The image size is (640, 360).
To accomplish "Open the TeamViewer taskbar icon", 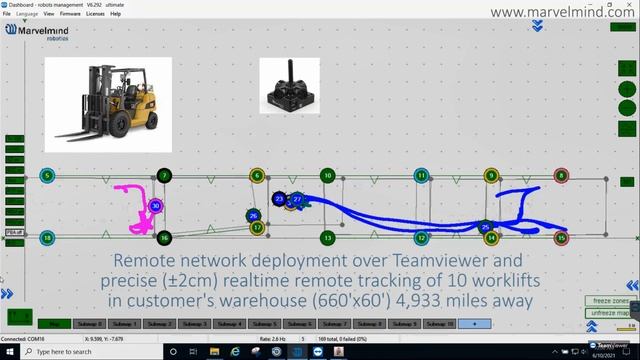I will [318, 351].
